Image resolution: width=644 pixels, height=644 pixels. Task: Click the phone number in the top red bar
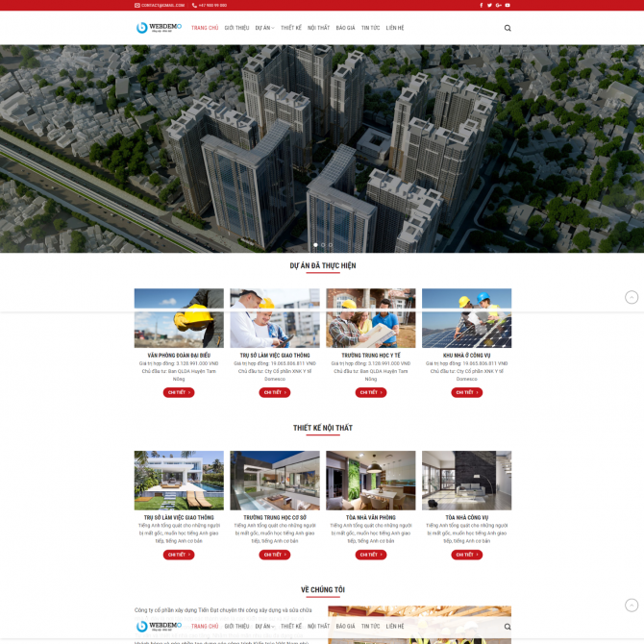click(212, 5)
